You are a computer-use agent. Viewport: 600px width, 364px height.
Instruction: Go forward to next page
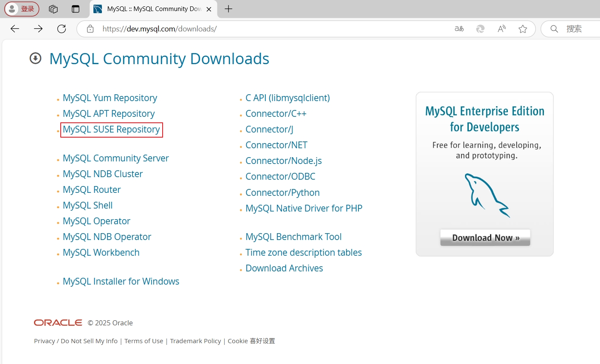[x=38, y=29]
